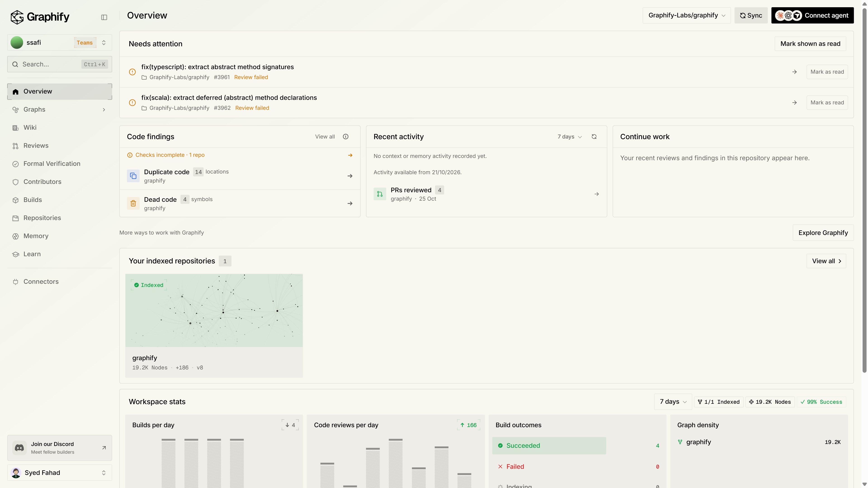Open Dead code findings arrow

click(x=350, y=203)
